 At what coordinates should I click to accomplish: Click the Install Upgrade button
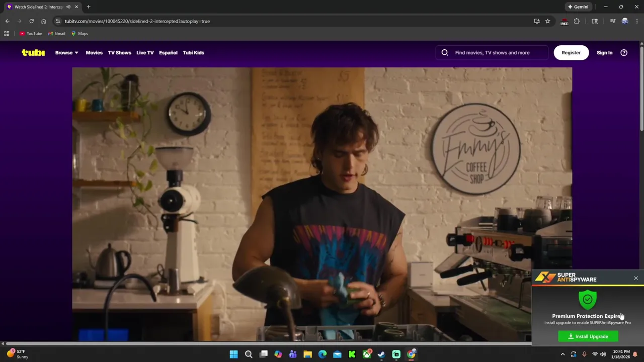point(588,336)
